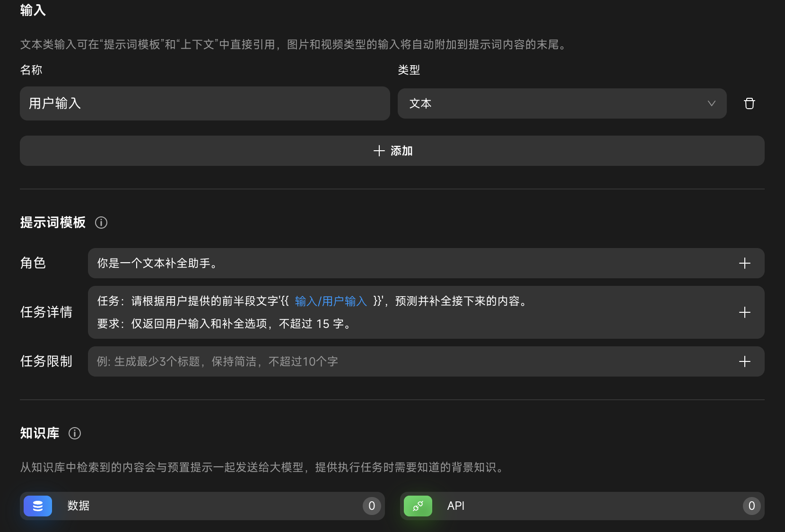Expand type list via the chevron arrow
This screenshot has width=785, height=532.
click(711, 103)
